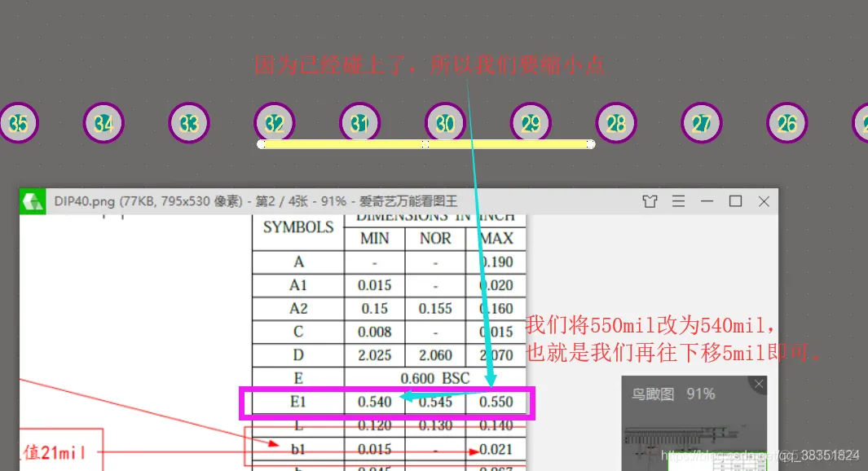Select pad 32 on the PCB
Image resolution: width=868 pixels, height=471 pixels.
click(275, 124)
